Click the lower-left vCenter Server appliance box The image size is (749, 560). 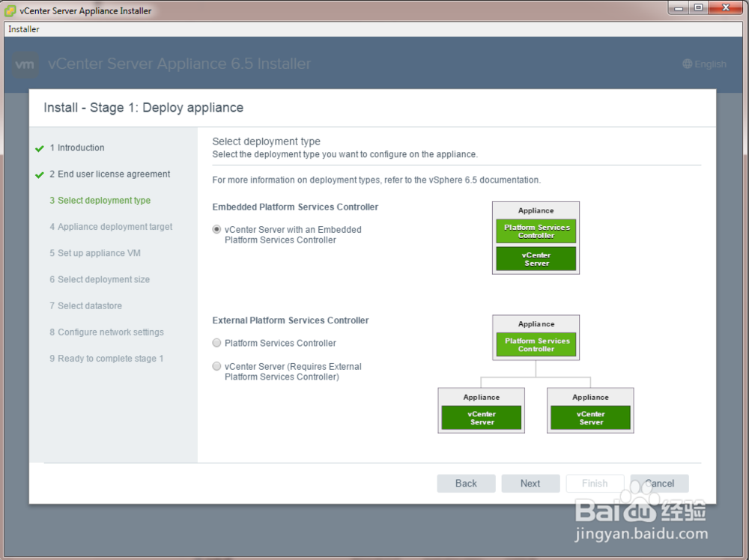[482, 410]
